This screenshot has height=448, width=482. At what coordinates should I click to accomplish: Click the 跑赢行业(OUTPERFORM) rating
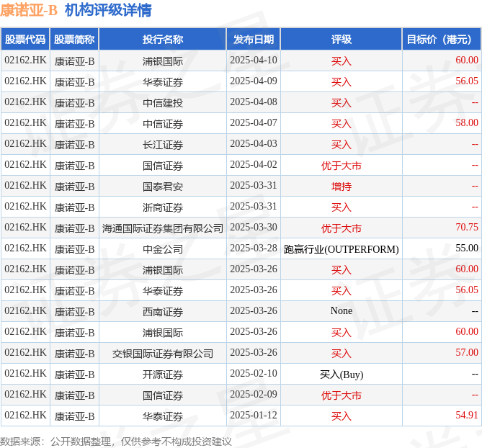click(342, 249)
